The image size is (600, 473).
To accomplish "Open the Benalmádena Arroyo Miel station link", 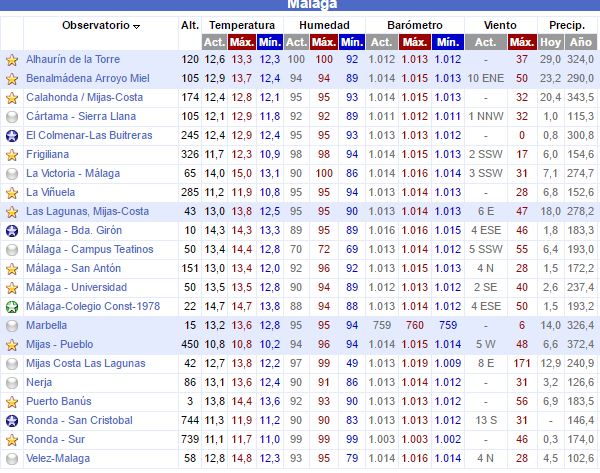I will [x=87, y=79].
